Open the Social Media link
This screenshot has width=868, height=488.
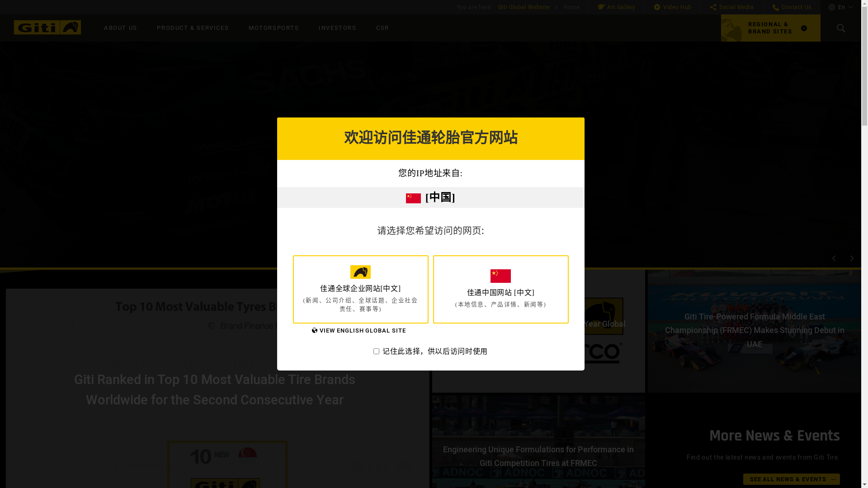point(731,7)
